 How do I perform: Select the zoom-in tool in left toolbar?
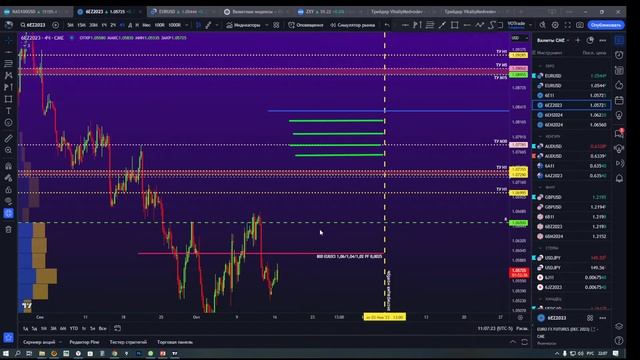[8, 151]
